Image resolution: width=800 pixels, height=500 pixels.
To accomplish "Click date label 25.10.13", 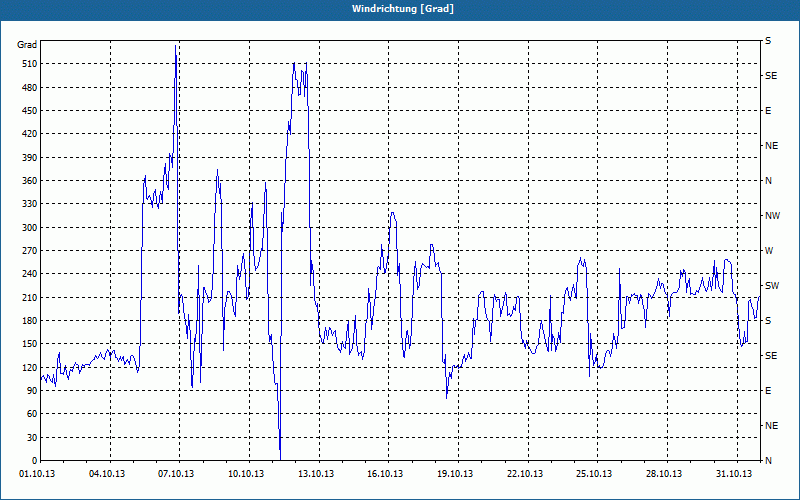I will coord(594,474).
